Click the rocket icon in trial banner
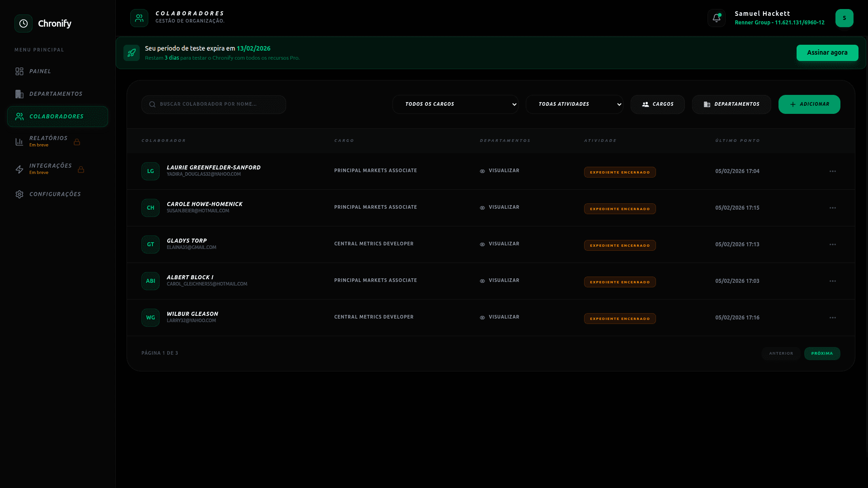The image size is (868, 488). click(132, 53)
